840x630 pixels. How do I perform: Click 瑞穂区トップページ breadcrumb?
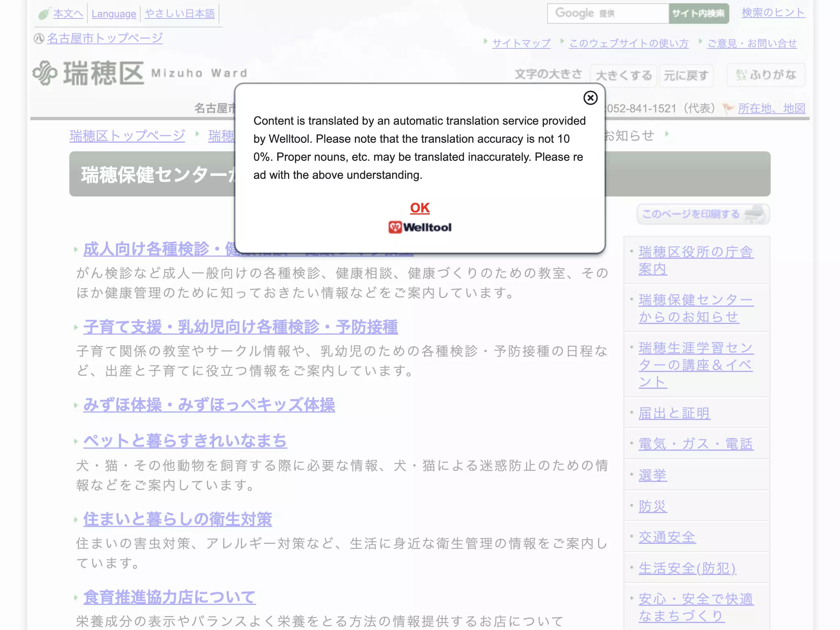click(x=127, y=135)
